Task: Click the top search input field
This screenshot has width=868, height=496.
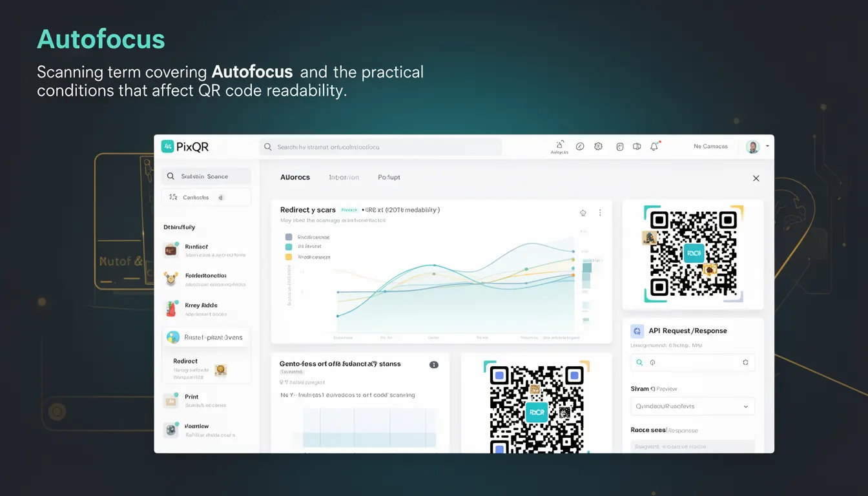Action: [x=380, y=147]
